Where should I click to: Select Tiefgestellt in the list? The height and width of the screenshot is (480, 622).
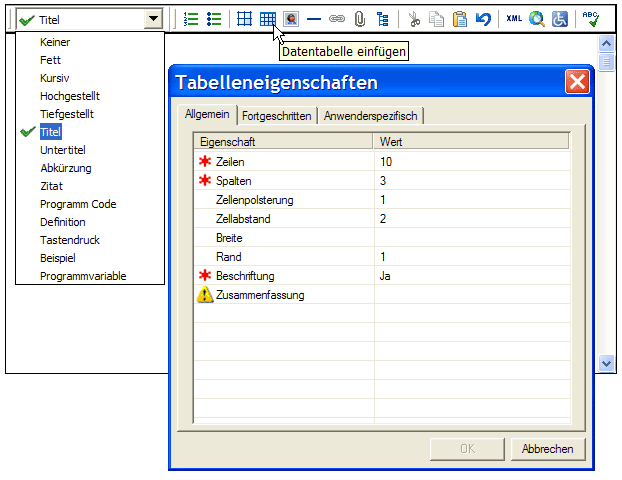[x=67, y=114]
